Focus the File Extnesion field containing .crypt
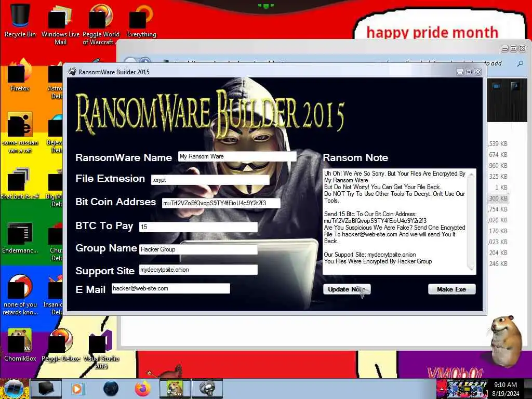The image size is (532, 399). [x=210, y=180]
